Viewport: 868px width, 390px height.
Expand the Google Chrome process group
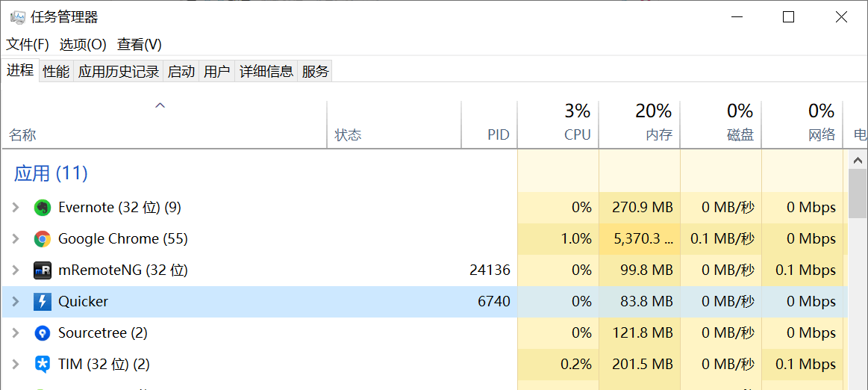point(16,239)
